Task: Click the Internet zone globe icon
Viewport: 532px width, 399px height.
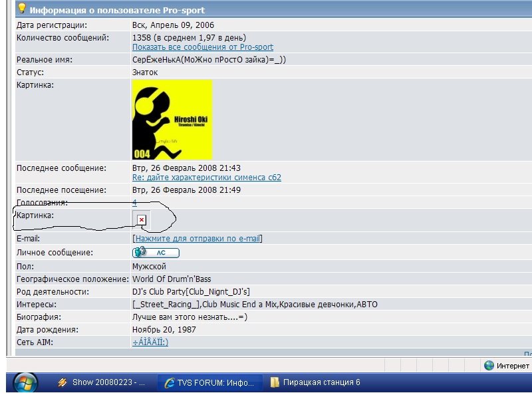Action: pos(489,365)
